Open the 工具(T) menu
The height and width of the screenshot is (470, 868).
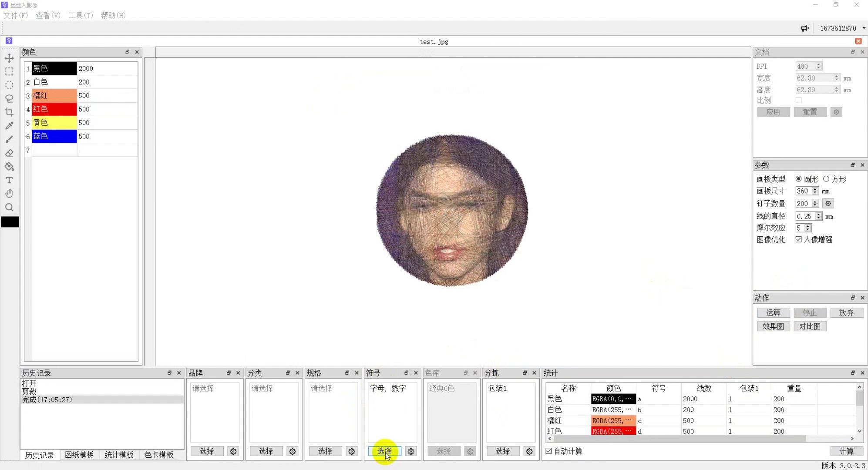pos(81,15)
